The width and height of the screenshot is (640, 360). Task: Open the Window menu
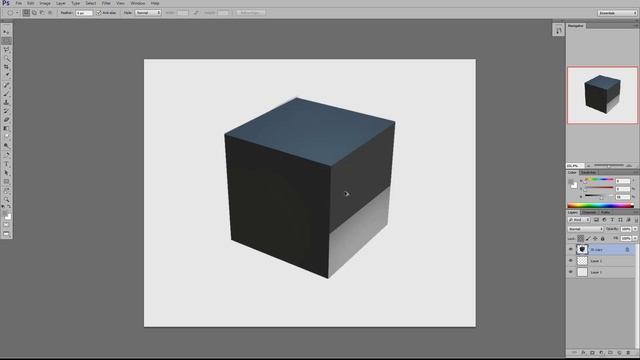point(138,3)
